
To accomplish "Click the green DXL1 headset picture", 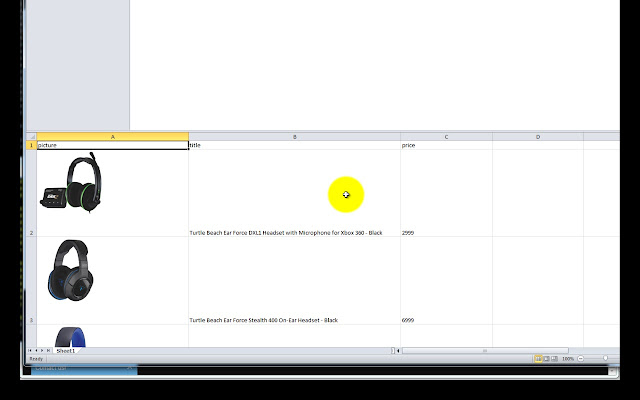I will (x=71, y=182).
